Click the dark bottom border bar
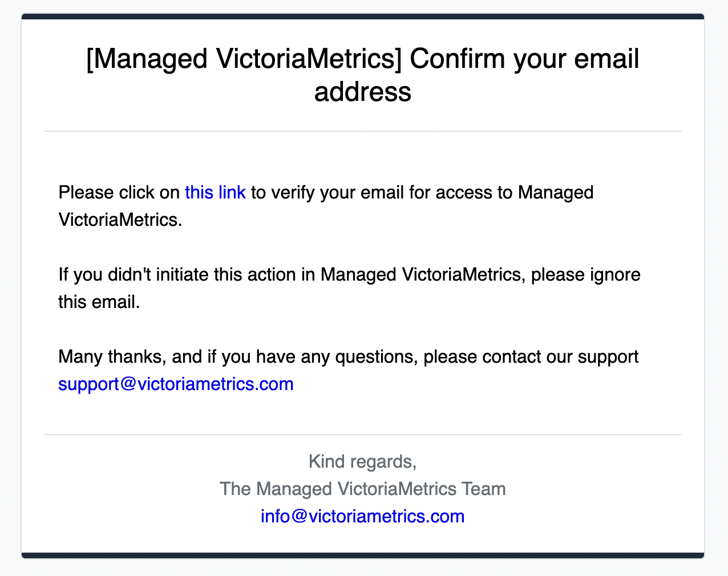The height and width of the screenshot is (576, 728). tap(363, 555)
